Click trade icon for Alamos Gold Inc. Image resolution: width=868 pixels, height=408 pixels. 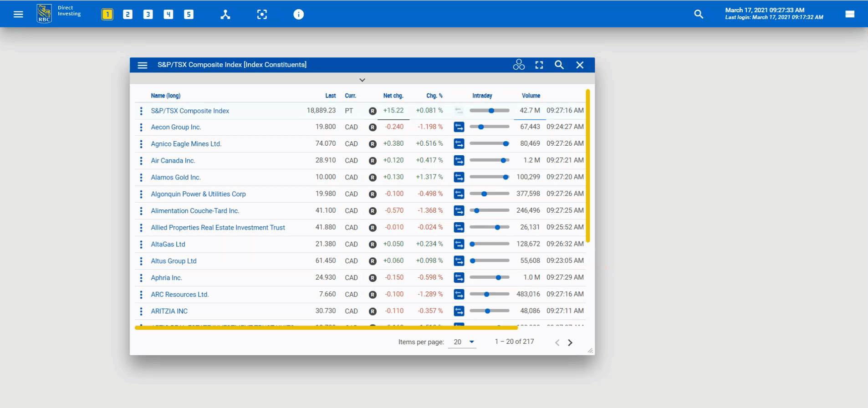(x=459, y=177)
